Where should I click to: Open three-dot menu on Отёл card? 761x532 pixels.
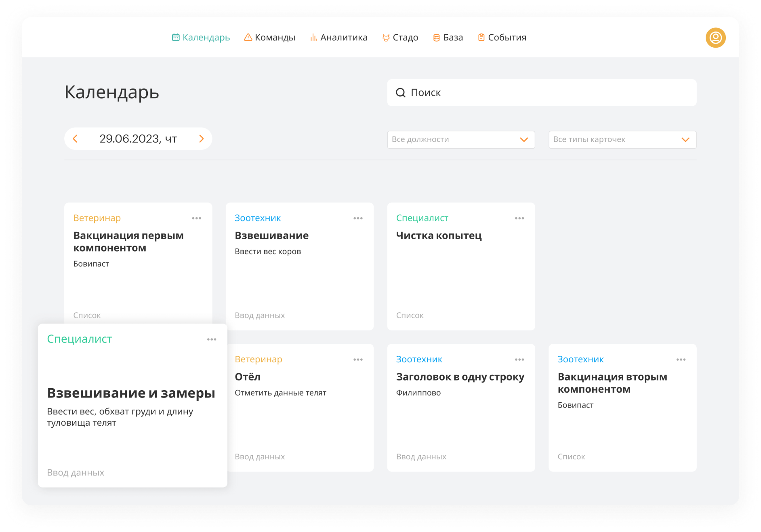(358, 360)
